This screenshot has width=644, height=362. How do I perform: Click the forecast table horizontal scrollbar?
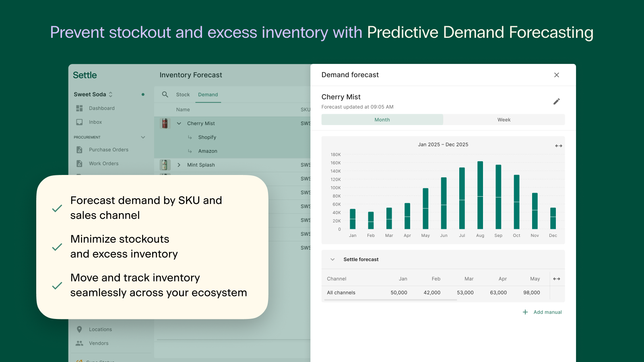click(390, 300)
